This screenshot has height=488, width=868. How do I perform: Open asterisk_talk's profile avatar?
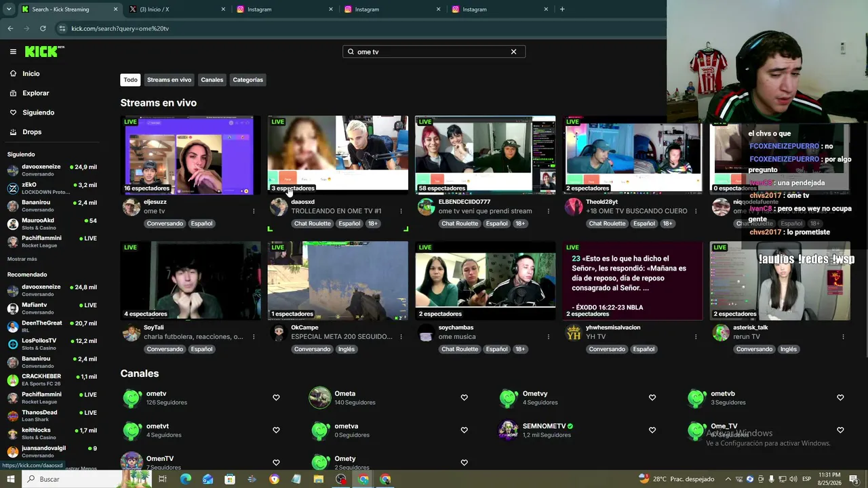coord(721,332)
